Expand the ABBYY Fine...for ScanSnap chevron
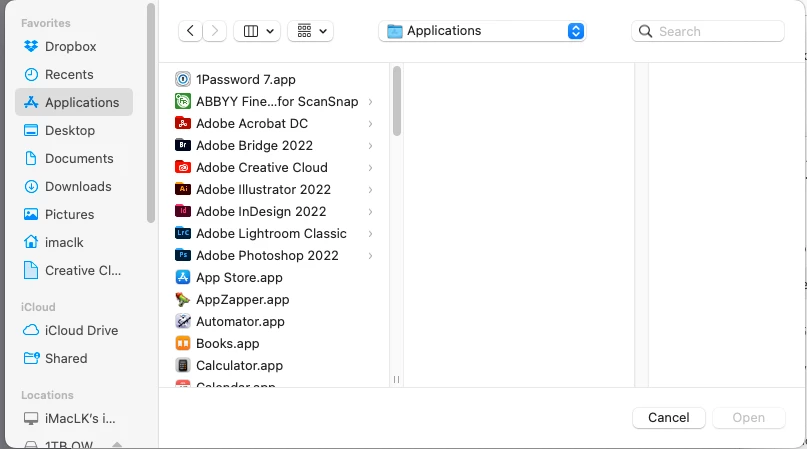Image resolution: width=807 pixels, height=449 pixels. 370,102
